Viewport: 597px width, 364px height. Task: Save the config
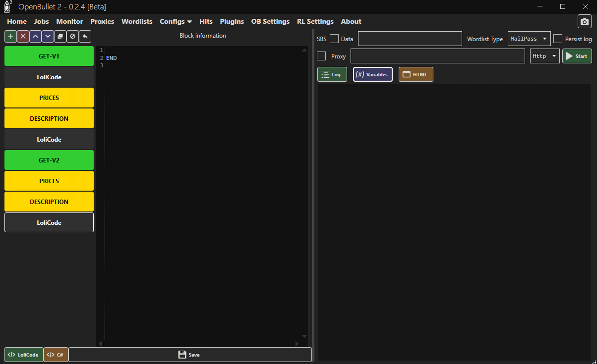point(190,355)
